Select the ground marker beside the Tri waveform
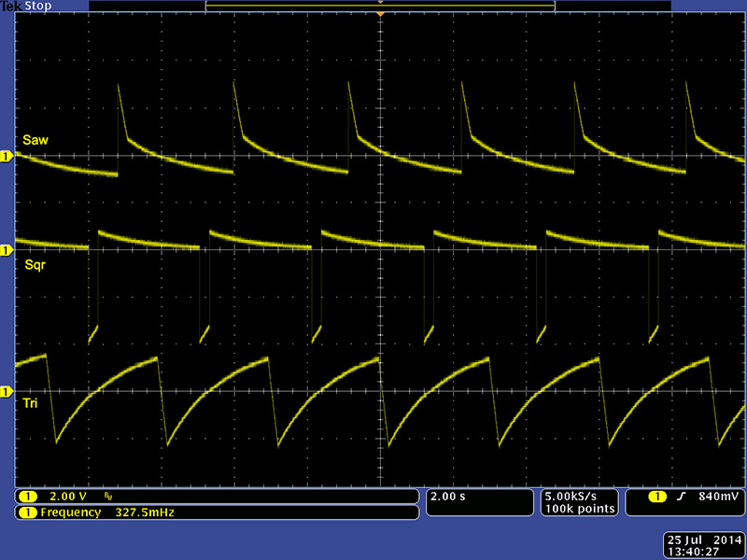 coord(7,390)
